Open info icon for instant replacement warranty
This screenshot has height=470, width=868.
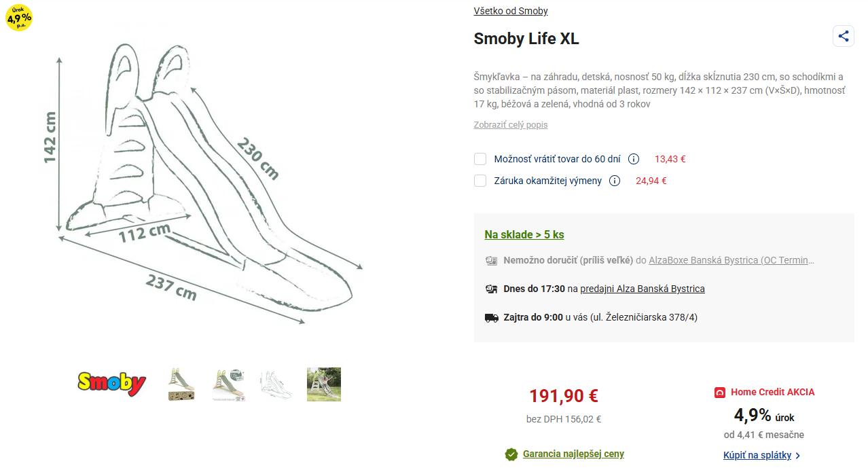coord(615,181)
